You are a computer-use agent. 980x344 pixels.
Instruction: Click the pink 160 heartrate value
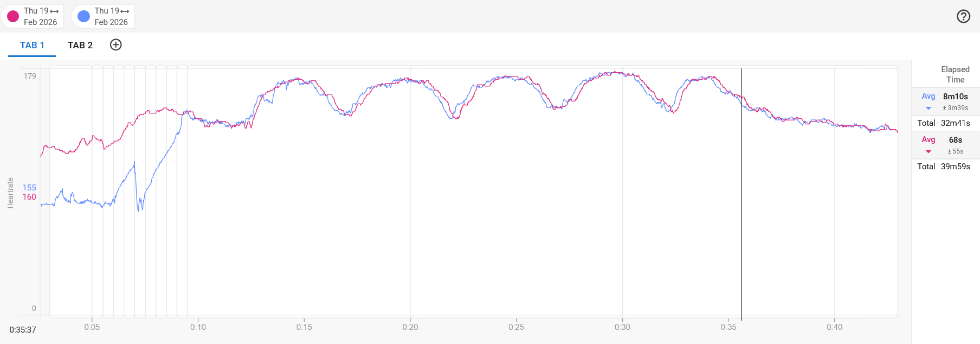[29, 197]
